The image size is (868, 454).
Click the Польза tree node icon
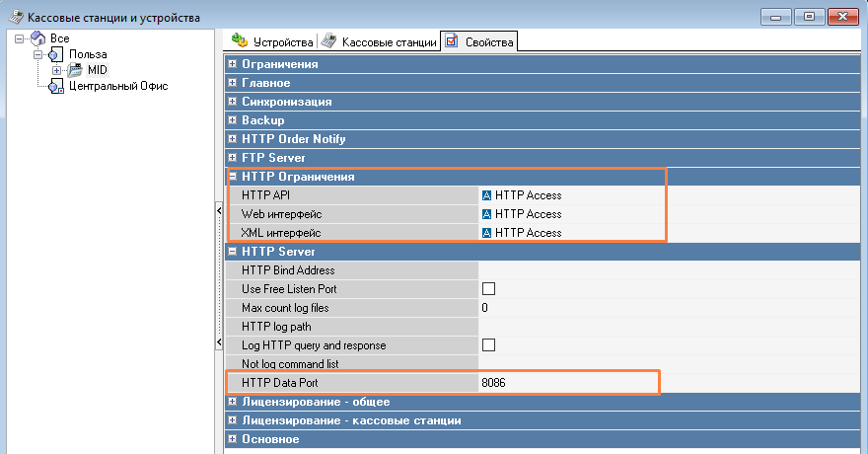[x=56, y=54]
